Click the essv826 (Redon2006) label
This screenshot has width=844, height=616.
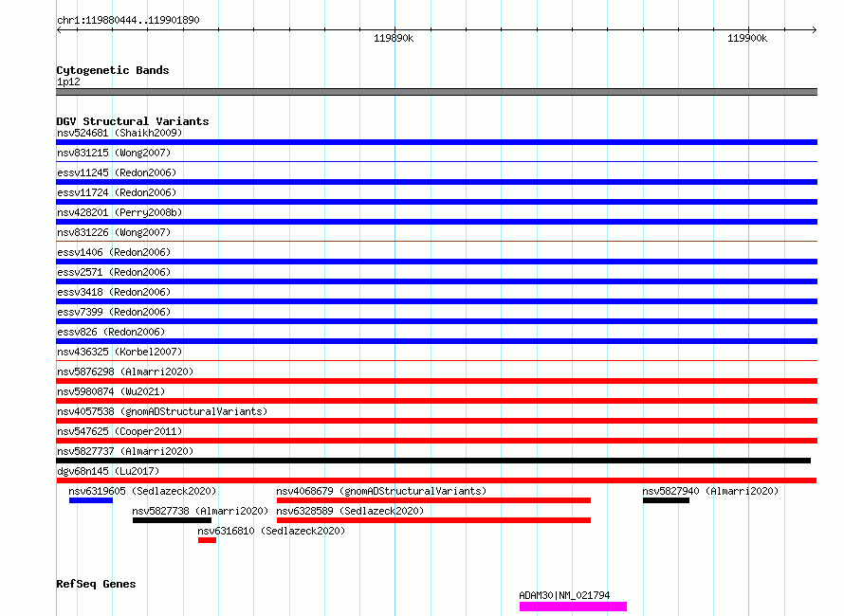coord(111,332)
